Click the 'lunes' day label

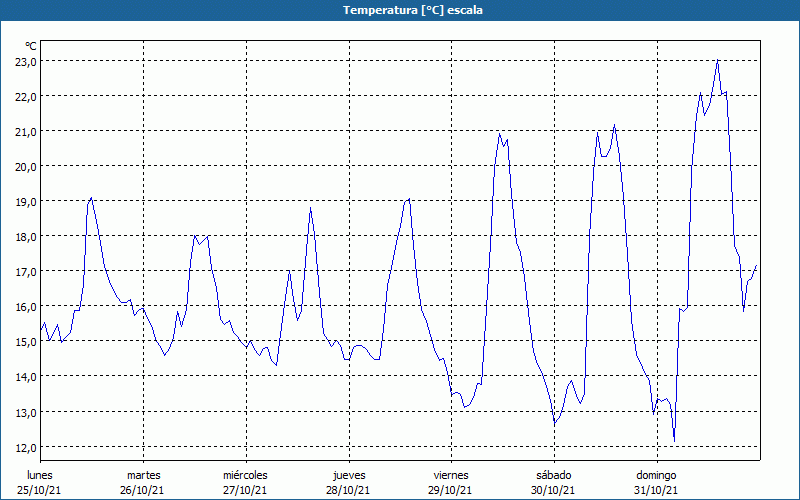click(40, 475)
